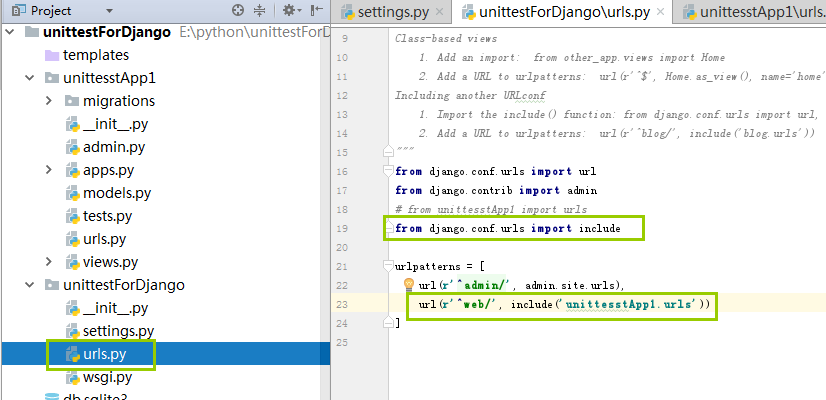Close the unittestForDjango\urls.py tab
The width and height of the screenshot is (826, 400).
(x=661, y=13)
